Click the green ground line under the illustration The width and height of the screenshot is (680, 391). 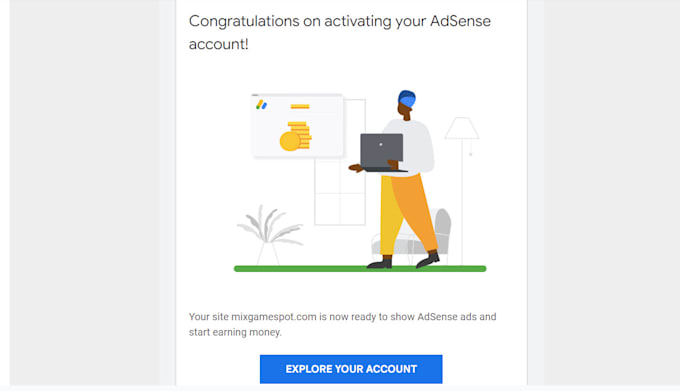coord(360,269)
